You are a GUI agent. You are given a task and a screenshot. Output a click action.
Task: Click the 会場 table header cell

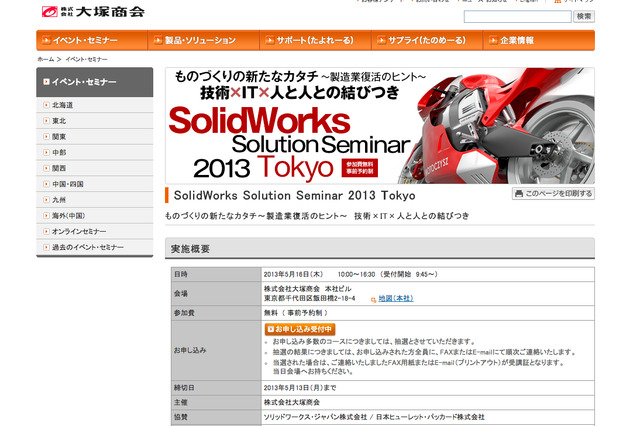(216, 293)
